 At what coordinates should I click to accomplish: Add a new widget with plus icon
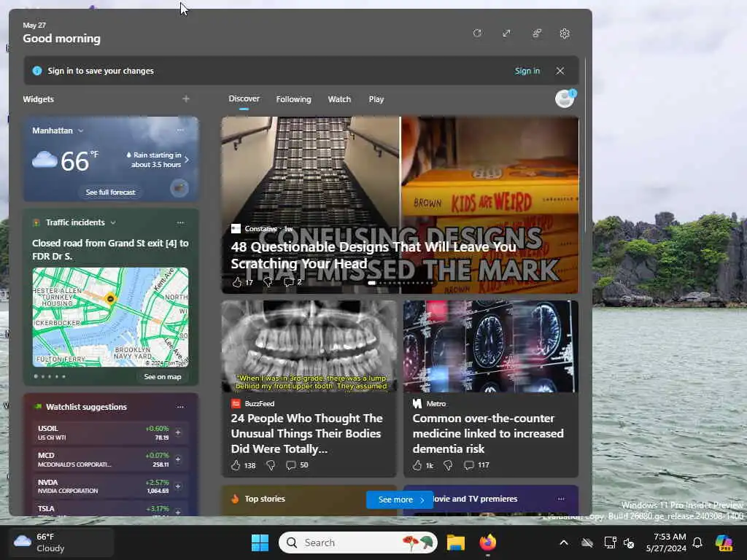[x=186, y=99]
